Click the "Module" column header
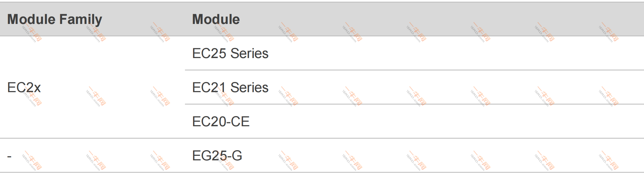 pos(216,19)
